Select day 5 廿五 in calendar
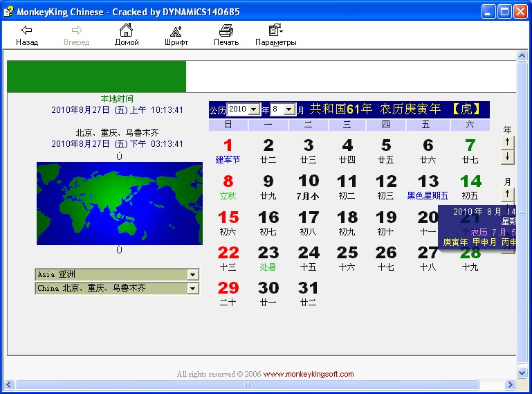532x394 pixels. click(x=386, y=151)
